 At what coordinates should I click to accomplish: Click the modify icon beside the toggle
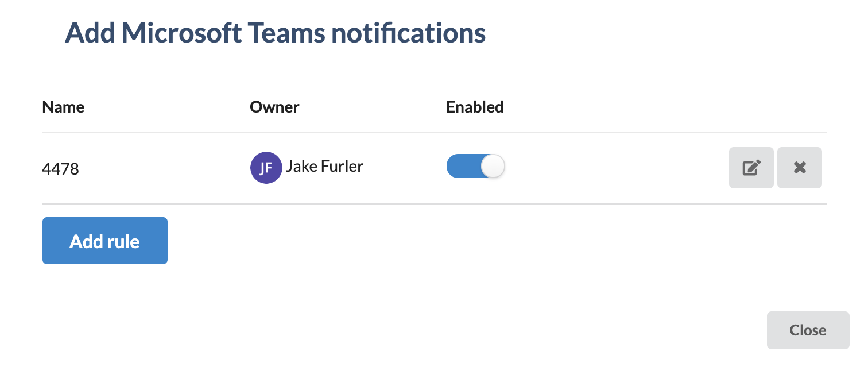coord(751,167)
